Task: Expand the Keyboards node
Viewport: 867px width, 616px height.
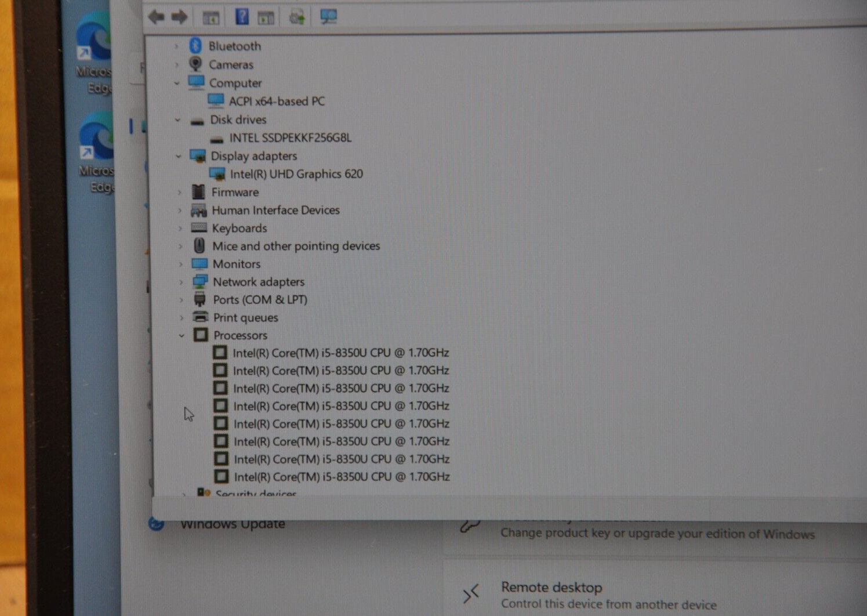Action: pyautogui.click(x=180, y=229)
